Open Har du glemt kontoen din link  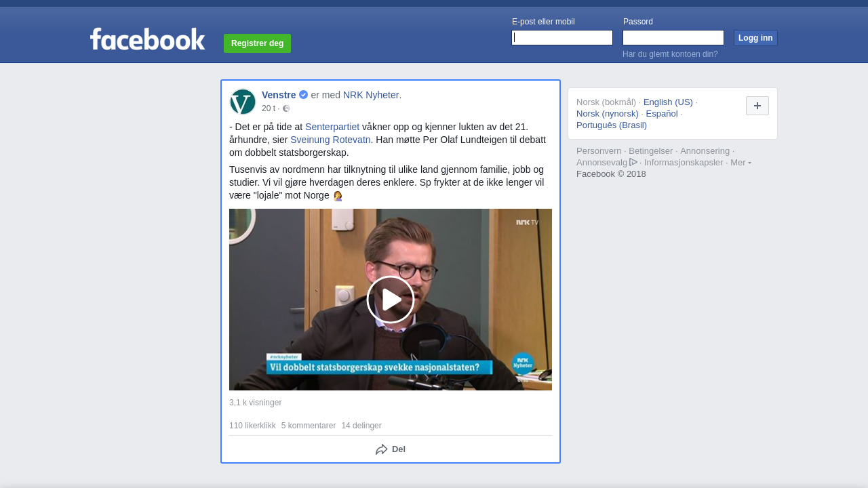[x=670, y=54]
